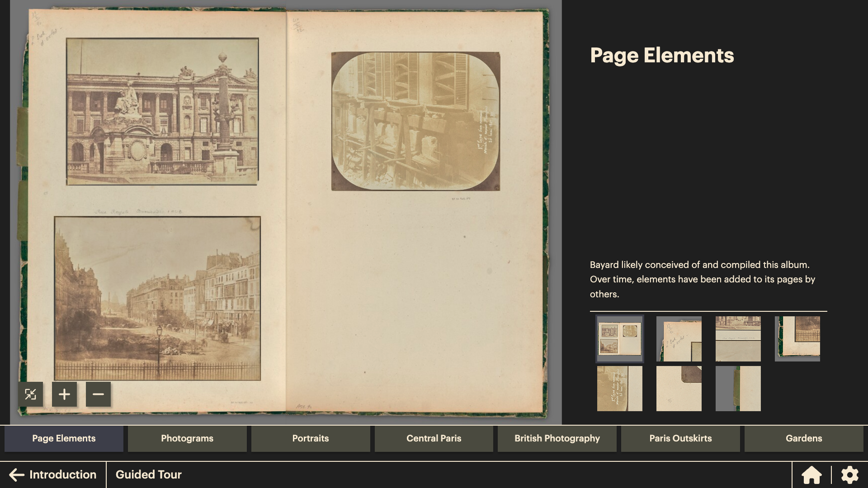Open the settings gear icon
The image size is (868, 488).
(x=849, y=475)
